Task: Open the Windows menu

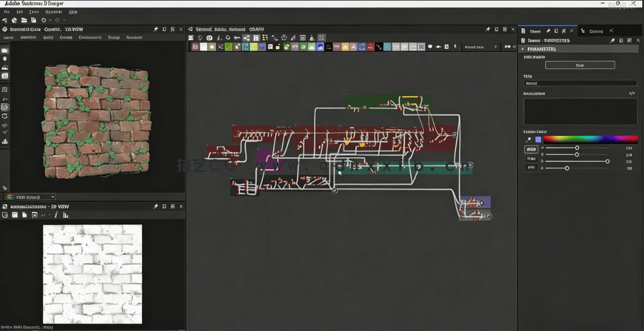Action: [x=54, y=12]
